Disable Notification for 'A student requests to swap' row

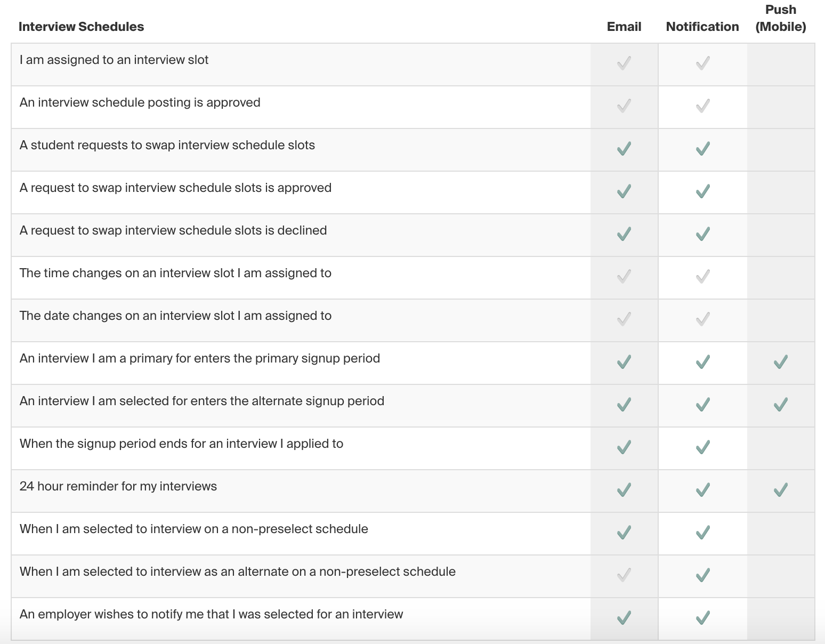(x=703, y=148)
